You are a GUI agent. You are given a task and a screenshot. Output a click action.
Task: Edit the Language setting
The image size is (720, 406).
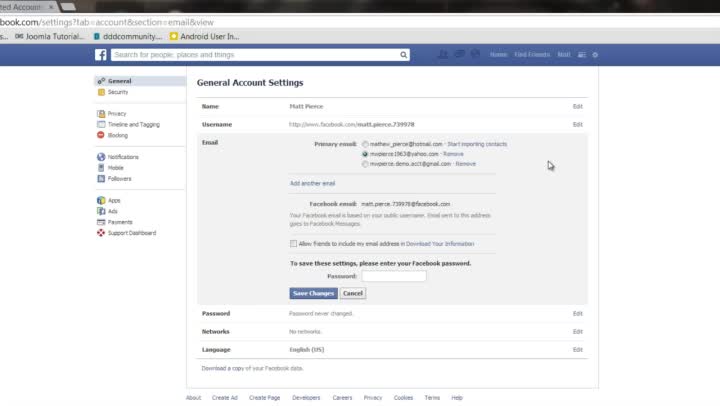pyautogui.click(x=578, y=350)
